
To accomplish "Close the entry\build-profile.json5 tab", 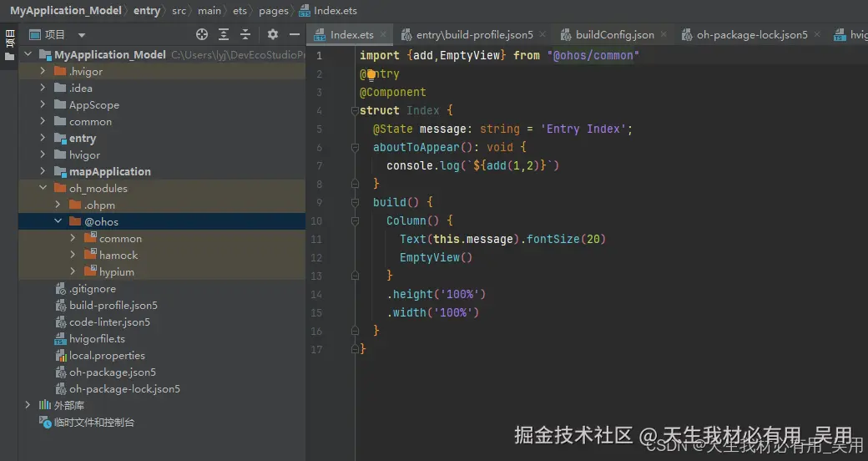I will pyautogui.click(x=542, y=34).
